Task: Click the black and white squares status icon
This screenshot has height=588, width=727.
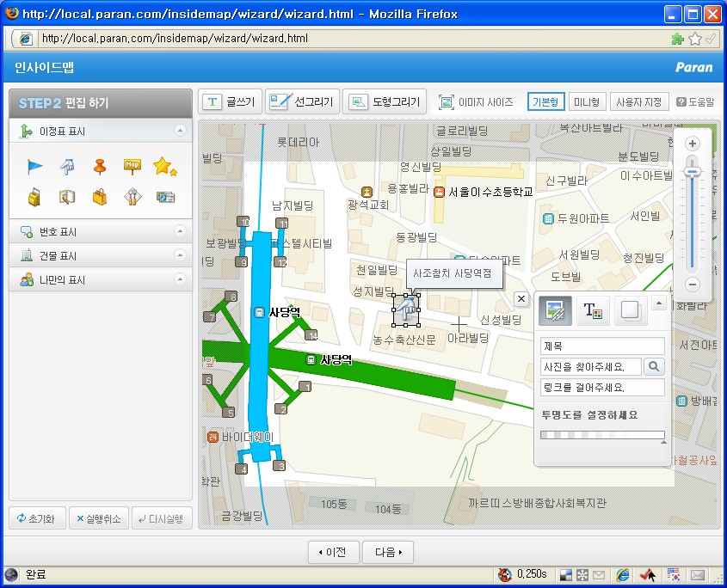Action: pos(565,575)
